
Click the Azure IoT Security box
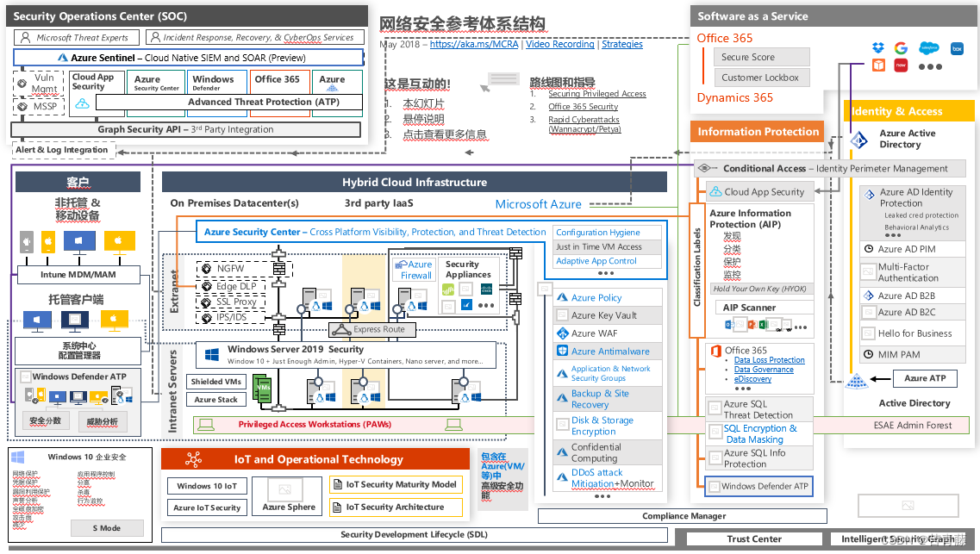click(207, 507)
